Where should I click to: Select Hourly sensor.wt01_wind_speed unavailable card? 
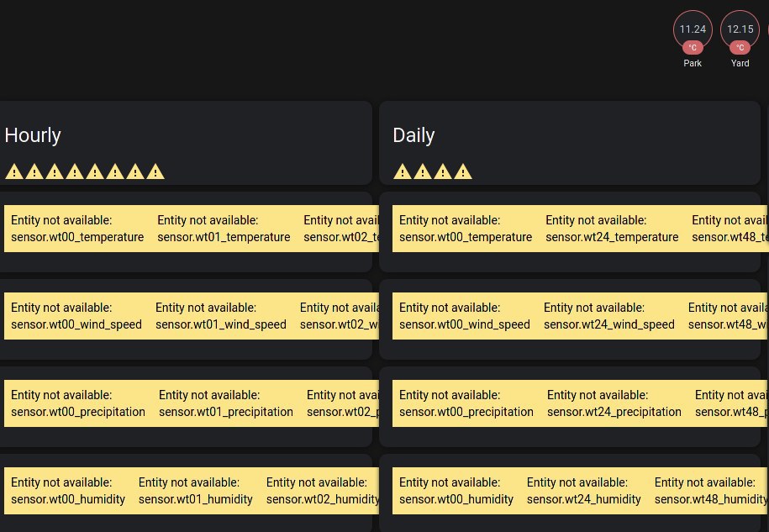tap(221, 316)
